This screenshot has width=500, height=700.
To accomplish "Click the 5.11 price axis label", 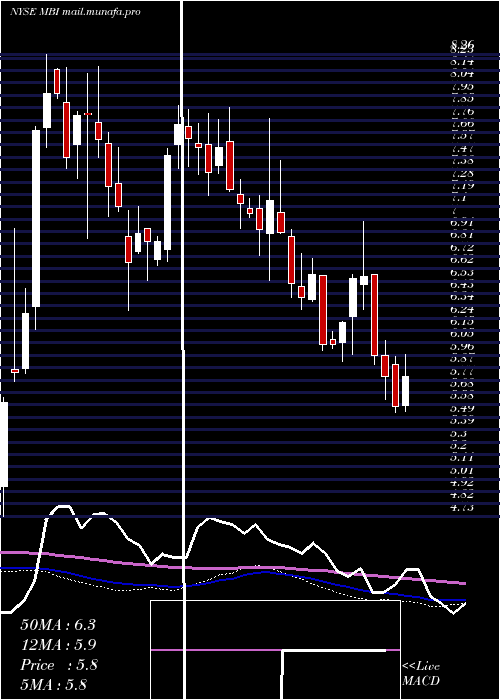I will [462, 458].
